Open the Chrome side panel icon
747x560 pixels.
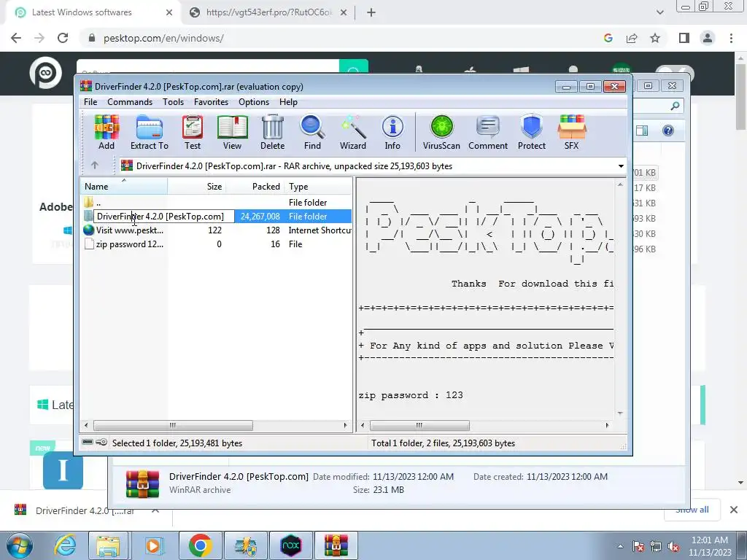point(684,38)
